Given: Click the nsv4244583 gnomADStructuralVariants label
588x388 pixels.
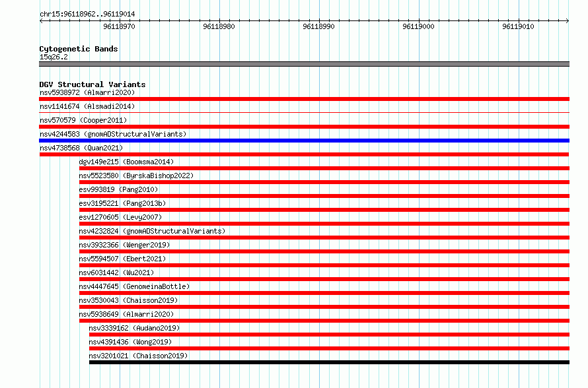Looking at the screenshot, I should [x=113, y=134].
